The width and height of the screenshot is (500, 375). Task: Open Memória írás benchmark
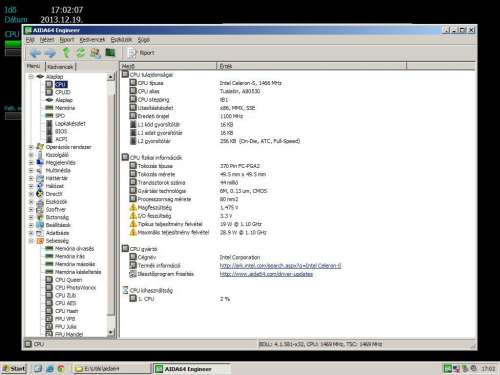(x=70, y=256)
